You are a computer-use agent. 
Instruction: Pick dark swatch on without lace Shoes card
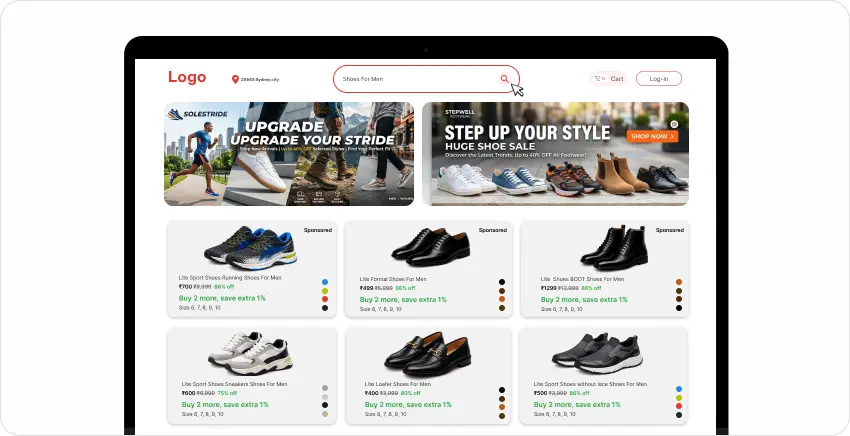[679, 415]
